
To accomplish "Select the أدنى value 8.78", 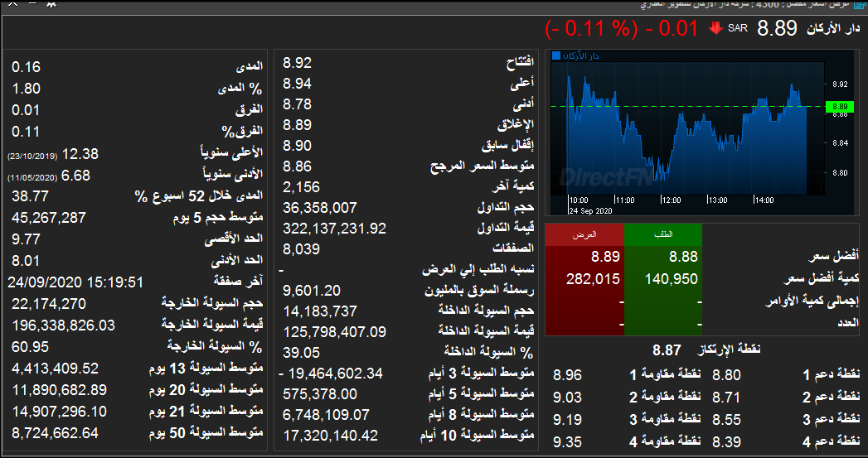I will coord(298,104).
